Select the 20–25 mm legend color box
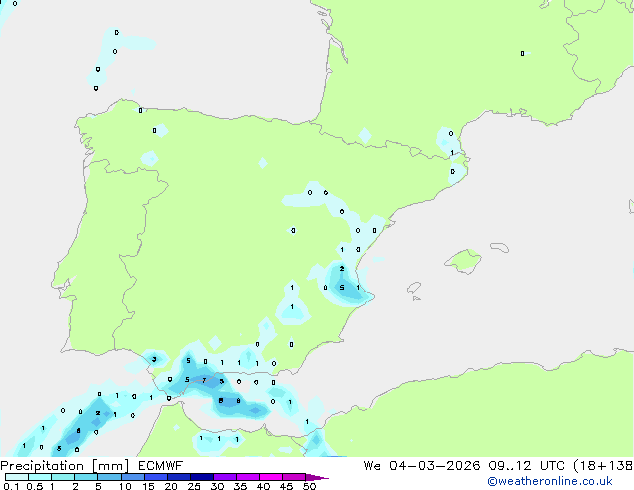Screen dimensions: 634x490 (178, 477)
